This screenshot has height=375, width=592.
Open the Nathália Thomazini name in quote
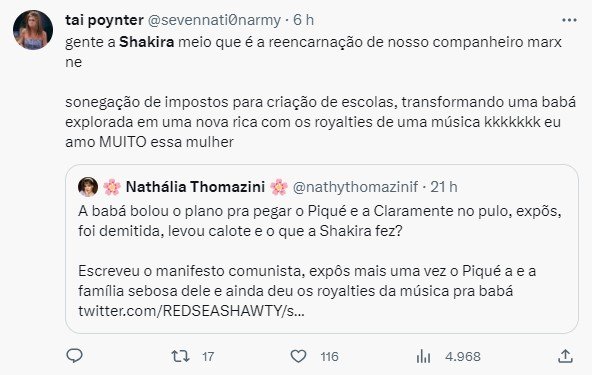[195, 187]
